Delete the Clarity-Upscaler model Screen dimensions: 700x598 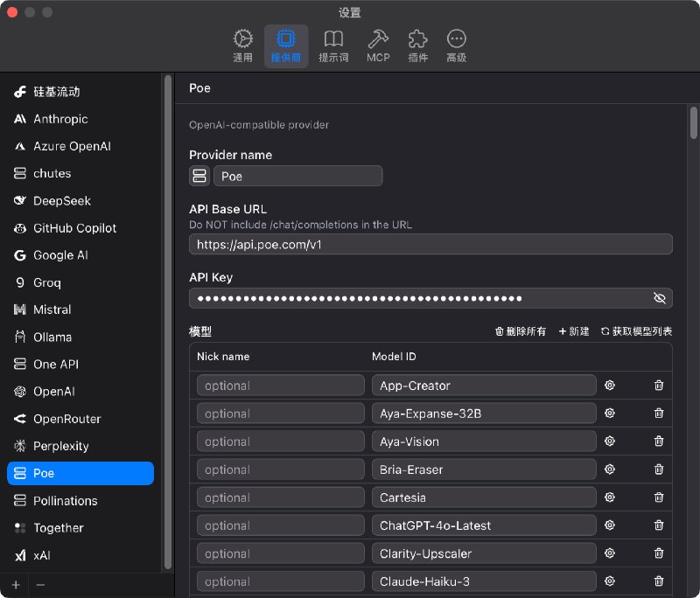pyautogui.click(x=659, y=553)
